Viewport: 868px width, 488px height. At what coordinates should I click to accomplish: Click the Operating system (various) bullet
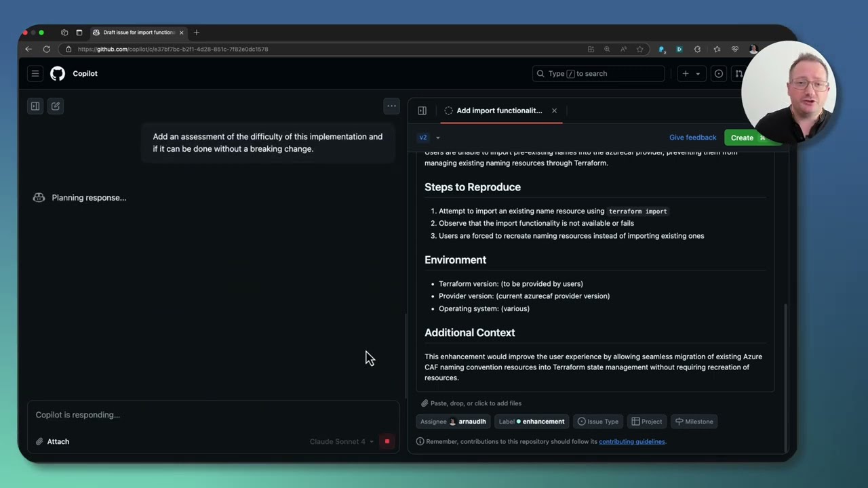[x=484, y=308]
